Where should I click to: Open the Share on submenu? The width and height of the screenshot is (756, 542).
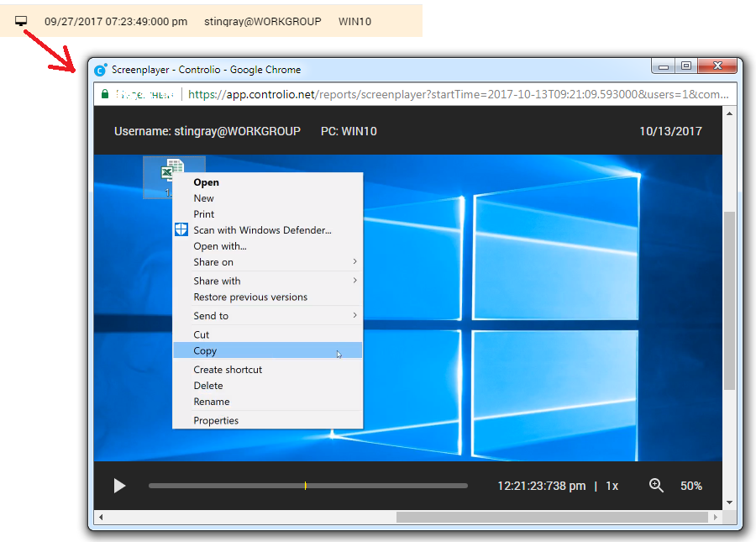[x=214, y=262]
